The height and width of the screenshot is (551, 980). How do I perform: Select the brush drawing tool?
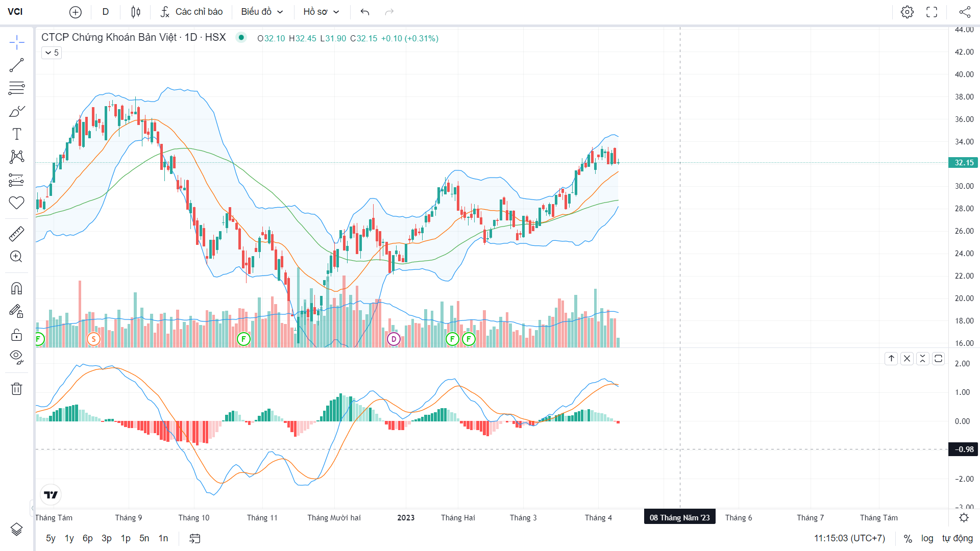[x=16, y=111]
